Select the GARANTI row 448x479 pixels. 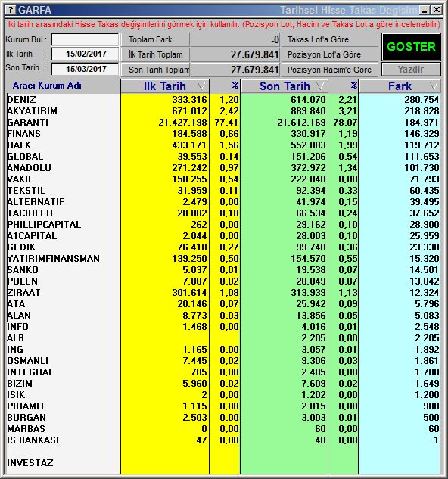[x=223, y=123]
